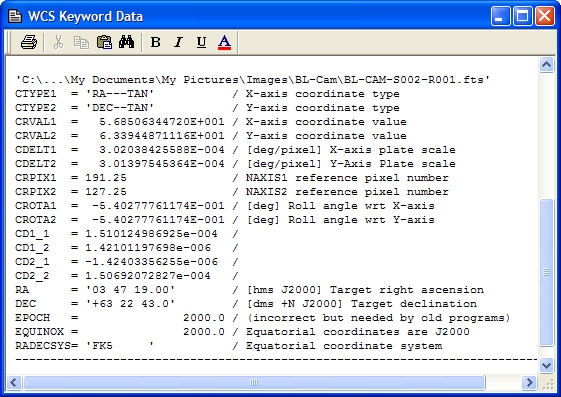Image resolution: width=561 pixels, height=397 pixels.
Task: Click the EQUINOX keyword name
Action: [39, 332]
